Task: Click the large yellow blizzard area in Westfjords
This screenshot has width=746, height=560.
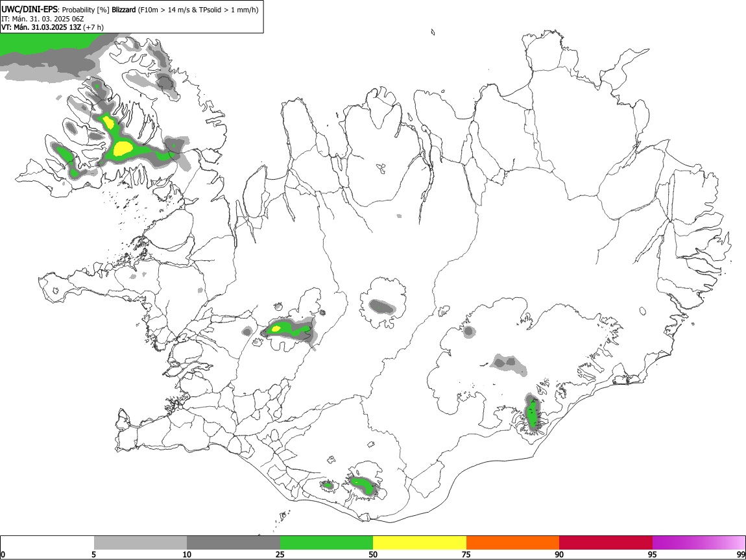Action: (123, 148)
